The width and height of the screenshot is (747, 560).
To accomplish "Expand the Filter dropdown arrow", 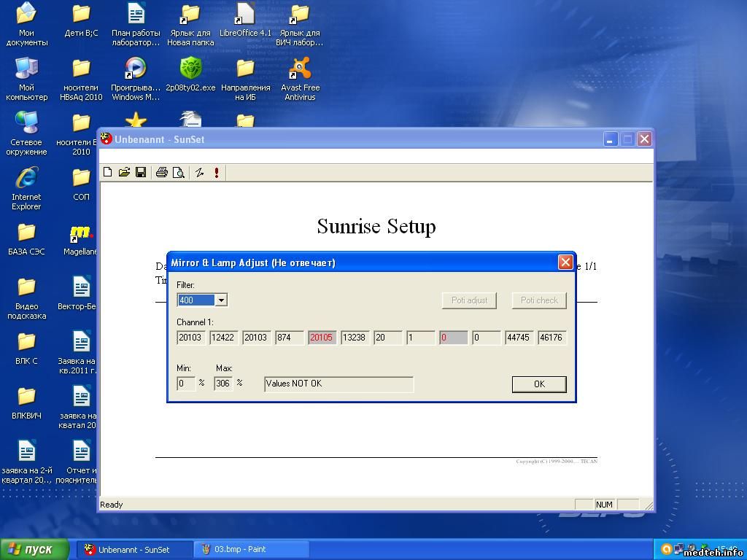I will [x=221, y=300].
